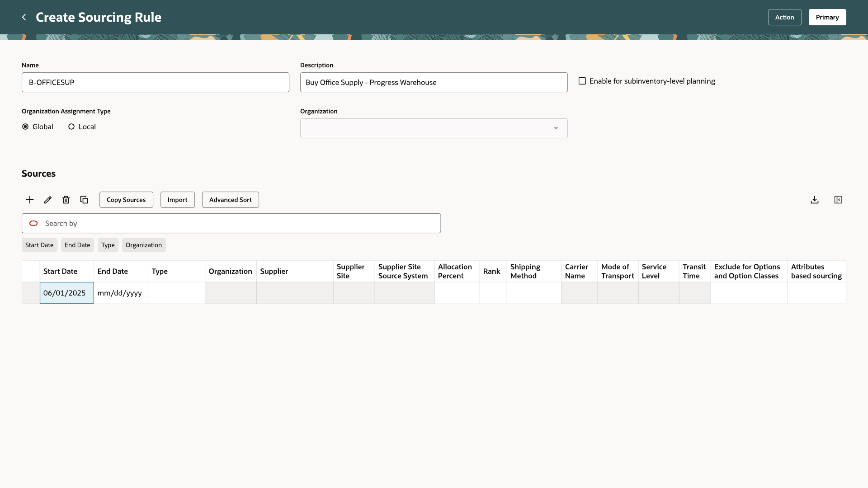Click the Start Date column header
Screen dimensions: 868x488
point(67,271)
